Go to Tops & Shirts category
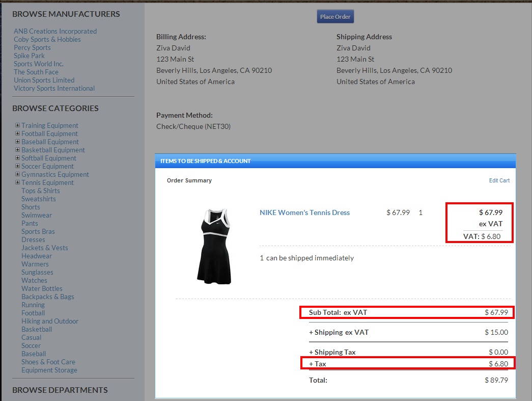This screenshot has height=401, width=532. coord(40,191)
